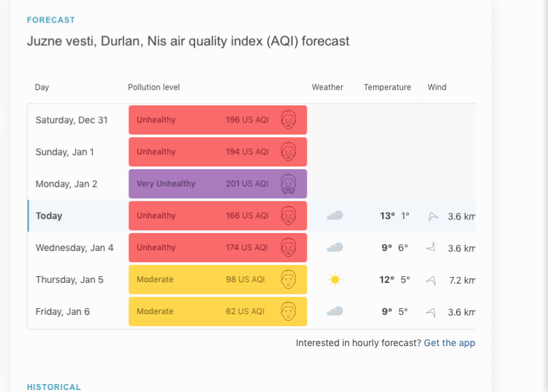Click the yellow face icon for Thursday, Jan 5
Screen dimensions: 548x392
pyautogui.click(x=288, y=280)
